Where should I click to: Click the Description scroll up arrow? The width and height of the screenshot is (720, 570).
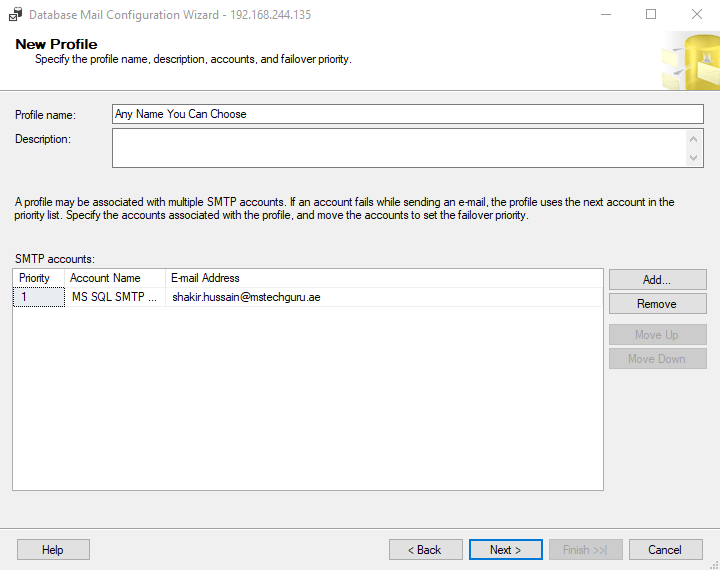pos(693,139)
